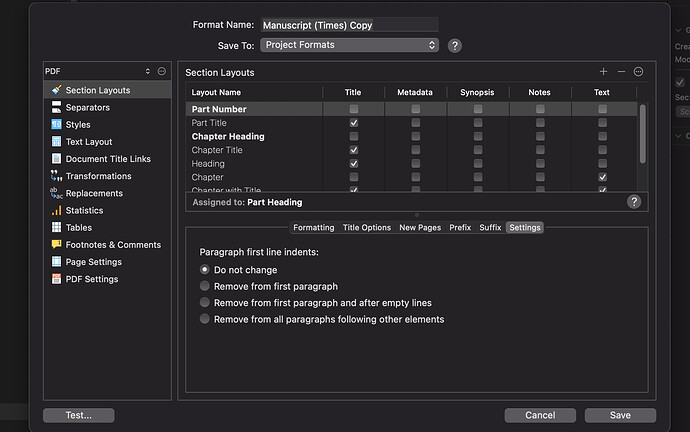The width and height of the screenshot is (690, 432).
Task: Select Do not change indents option
Action: click(204, 269)
